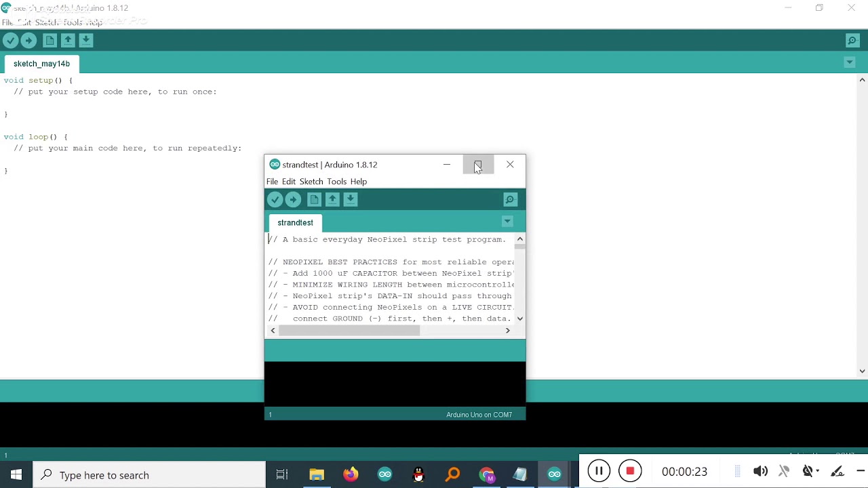Screen dimensions: 868x488
Task: Pause the screen recording
Action: point(599,471)
